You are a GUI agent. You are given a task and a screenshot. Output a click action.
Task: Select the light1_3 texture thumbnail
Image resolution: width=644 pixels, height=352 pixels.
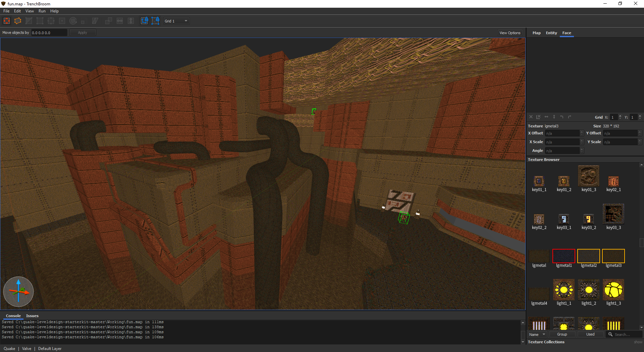[613, 289]
